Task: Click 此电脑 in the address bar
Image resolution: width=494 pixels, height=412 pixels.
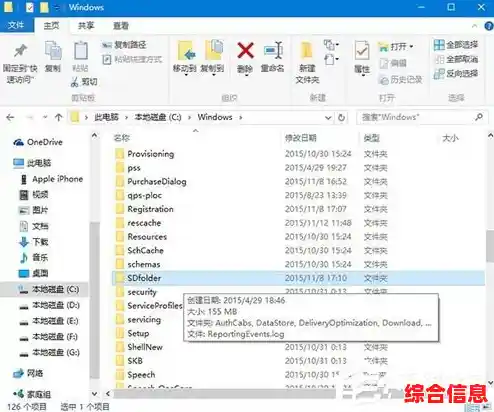Action: pos(106,117)
